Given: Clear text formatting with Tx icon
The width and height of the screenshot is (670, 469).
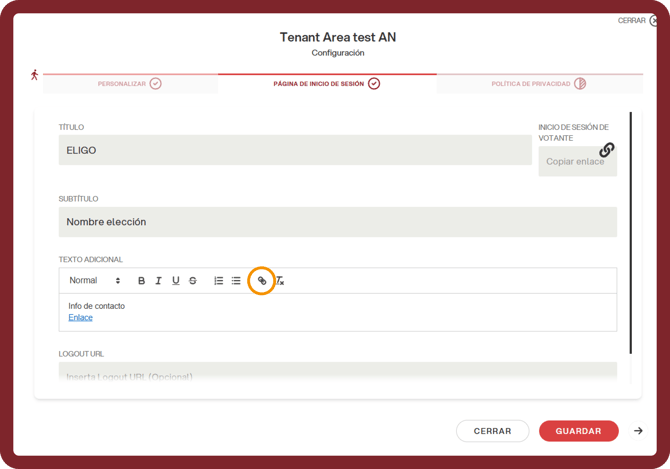Looking at the screenshot, I should tap(279, 281).
